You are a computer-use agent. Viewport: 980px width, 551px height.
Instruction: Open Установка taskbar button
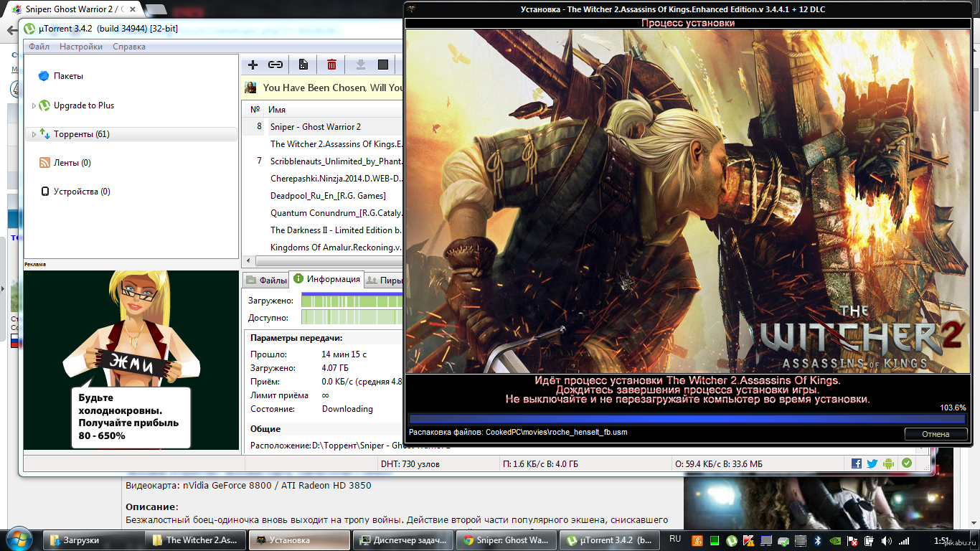pyautogui.click(x=300, y=540)
